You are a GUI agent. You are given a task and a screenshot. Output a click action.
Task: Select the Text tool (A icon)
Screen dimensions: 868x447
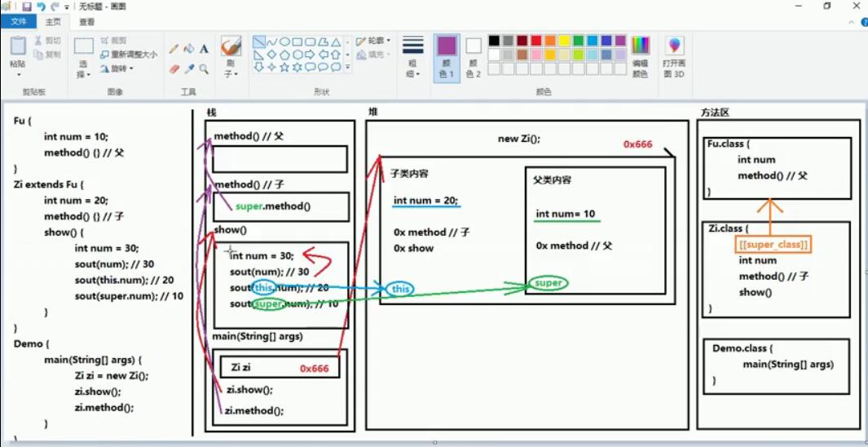[205, 49]
